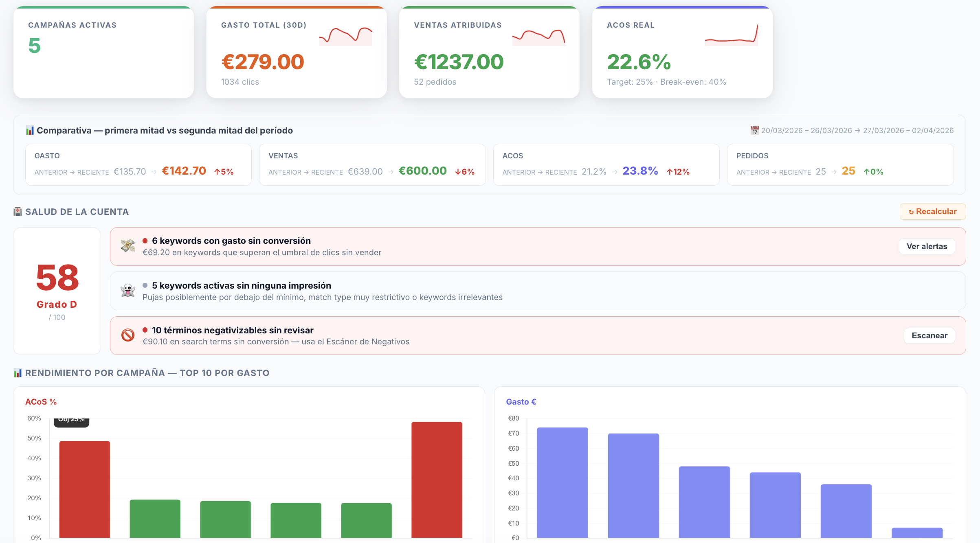
Task: Click the hospital icon by Salud header
Action: 18,212
